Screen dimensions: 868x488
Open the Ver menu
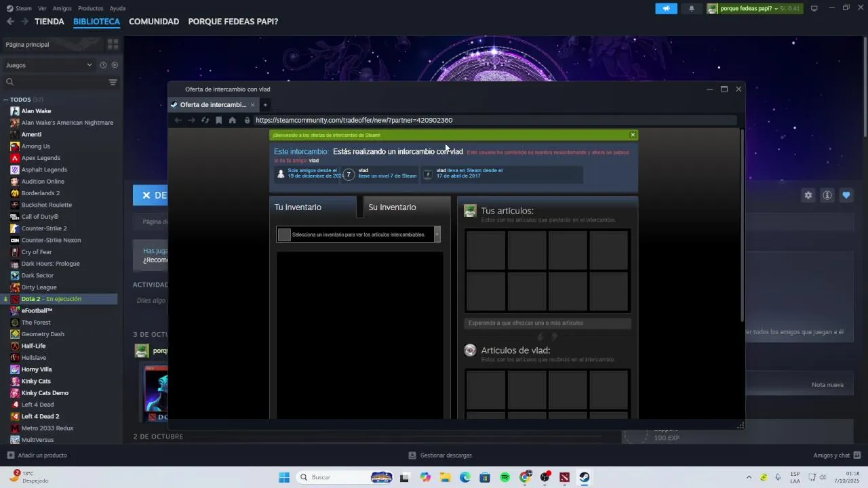click(x=42, y=8)
